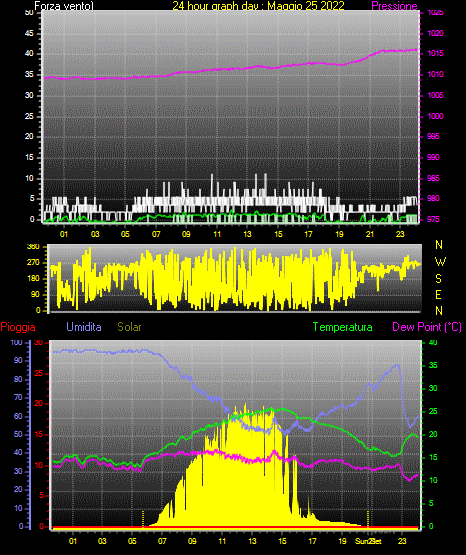Click the 'E' compass direction label

click(438, 295)
